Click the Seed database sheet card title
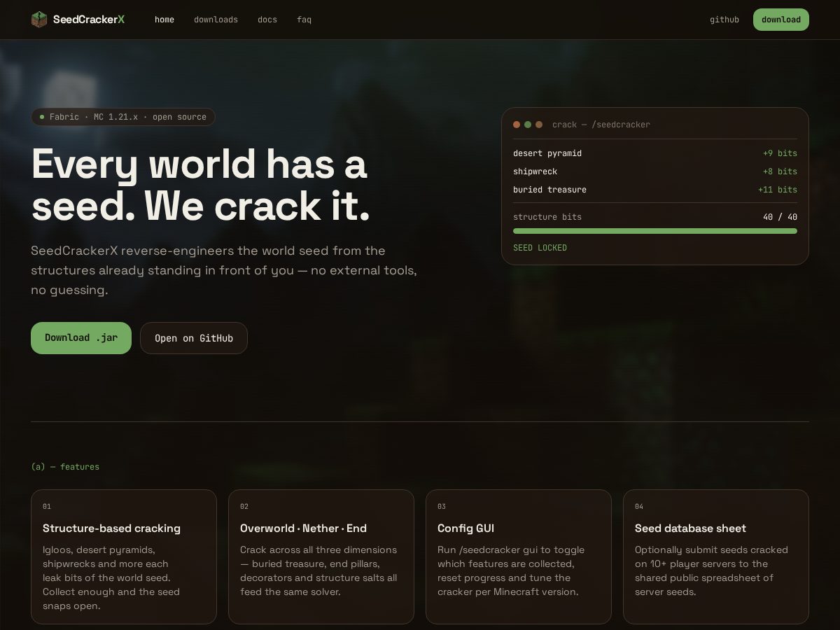The height and width of the screenshot is (630, 840). (x=690, y=528)
